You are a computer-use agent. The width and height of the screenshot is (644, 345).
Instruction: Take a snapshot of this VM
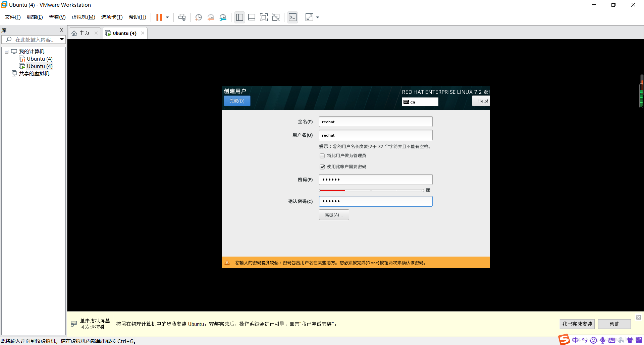pyautogui.click(x=199, y=17)
